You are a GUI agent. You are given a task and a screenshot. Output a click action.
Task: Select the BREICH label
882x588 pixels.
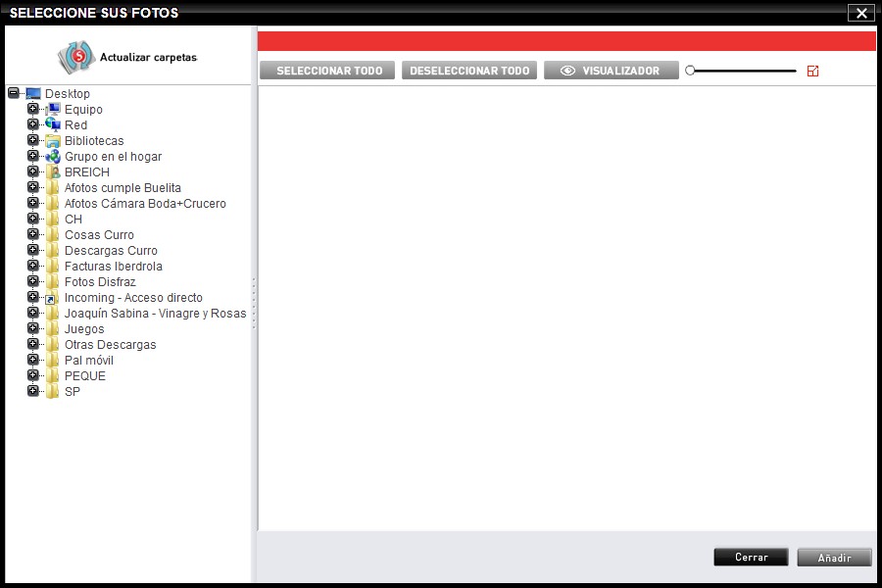click(x=87, y=172)
